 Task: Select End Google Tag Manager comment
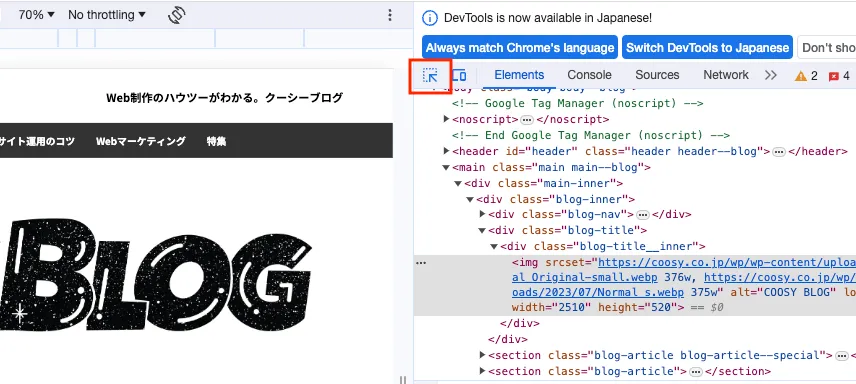tap(591, 135)
